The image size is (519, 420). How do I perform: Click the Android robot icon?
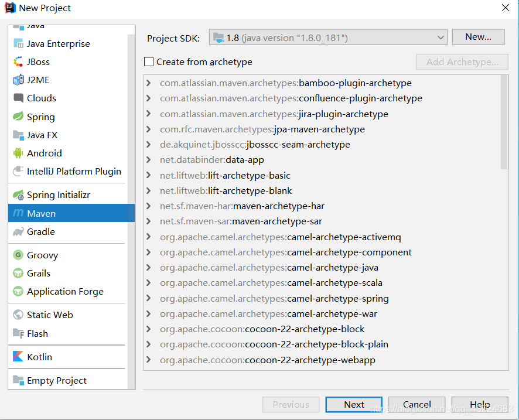tap(18, 153)
